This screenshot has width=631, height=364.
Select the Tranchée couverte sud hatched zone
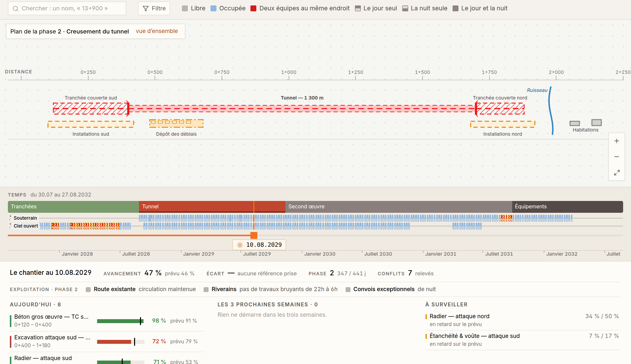(90, 109)
